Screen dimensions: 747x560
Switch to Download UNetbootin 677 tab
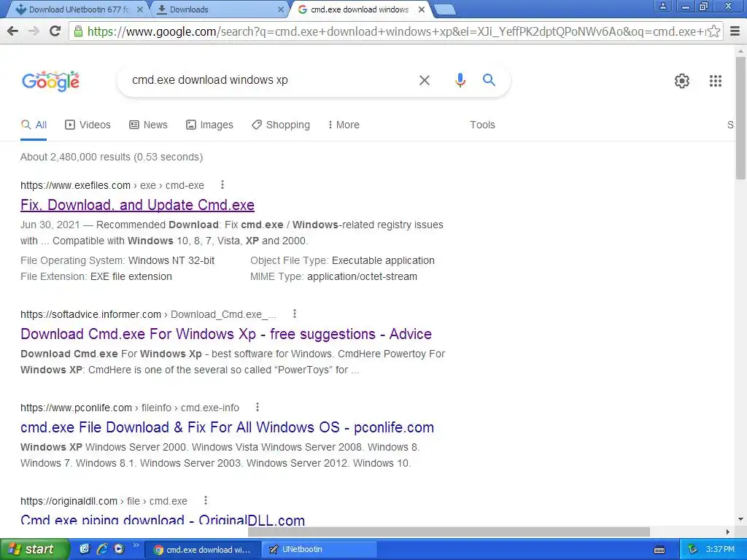coord(79,9)
